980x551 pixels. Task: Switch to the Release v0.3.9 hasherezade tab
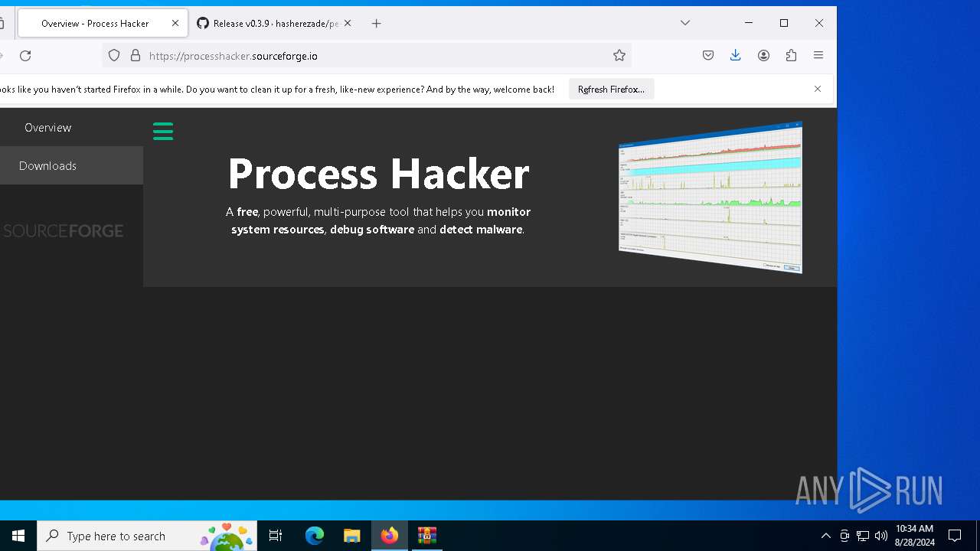pos(274,23)
